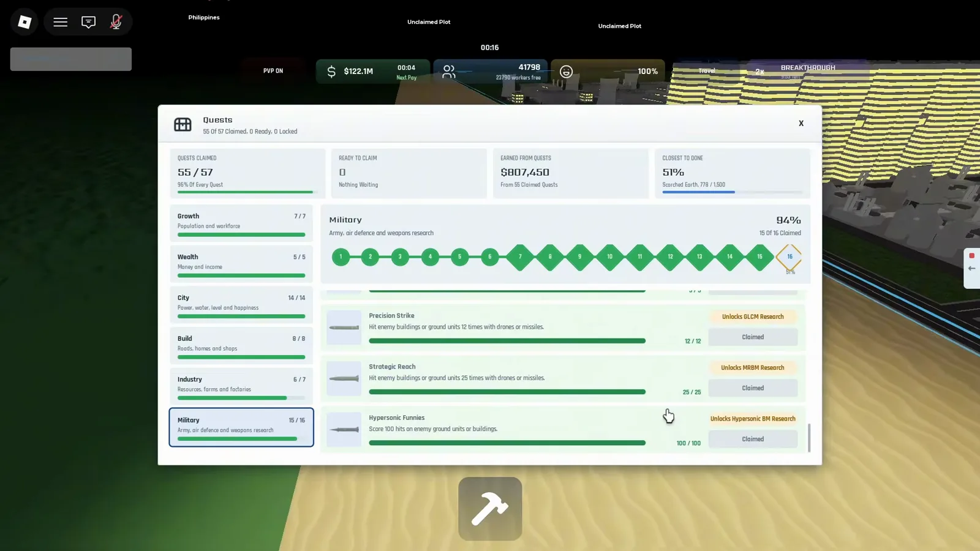Viewport: 980px width, 551px height.
Task: Click the Scorched Earth progress bar
Action: [732, 192]
